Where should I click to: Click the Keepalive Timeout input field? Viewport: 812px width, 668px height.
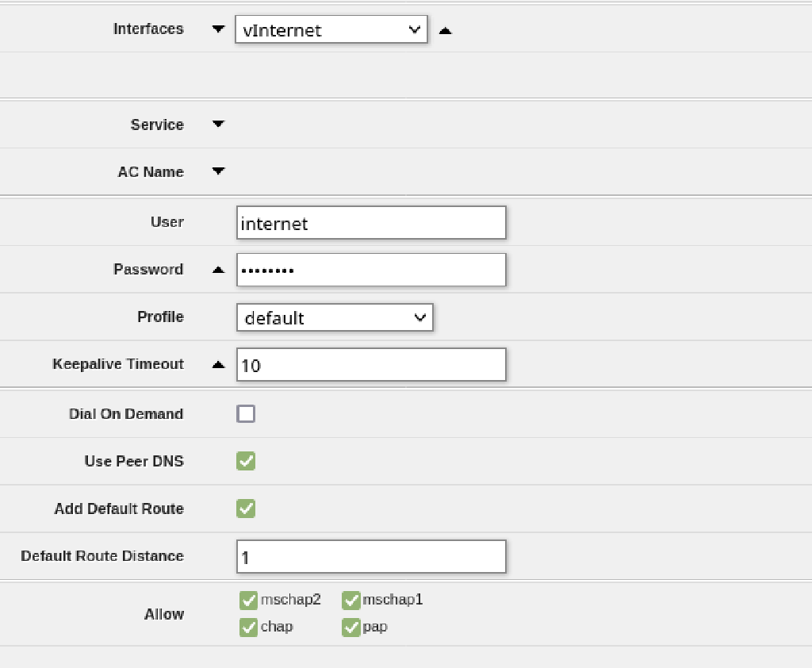[371, 365]
